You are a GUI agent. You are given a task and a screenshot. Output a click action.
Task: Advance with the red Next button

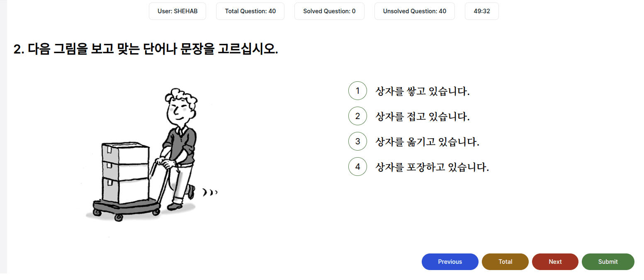[x=555, y=262]
